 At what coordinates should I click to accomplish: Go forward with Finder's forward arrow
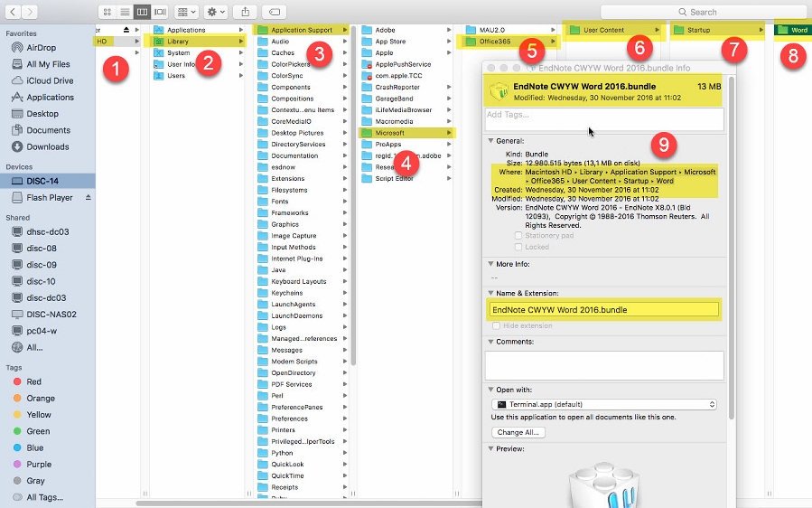[x=30, y=12]
